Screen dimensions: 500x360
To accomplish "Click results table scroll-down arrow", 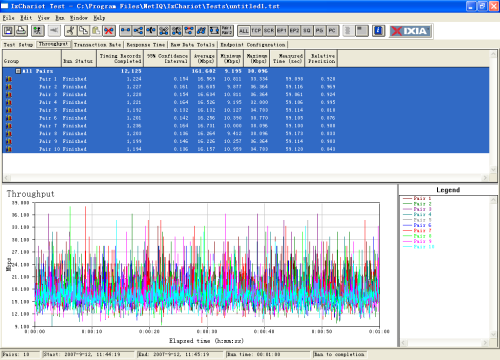I will pyautogui.click(x=493, y=169).
